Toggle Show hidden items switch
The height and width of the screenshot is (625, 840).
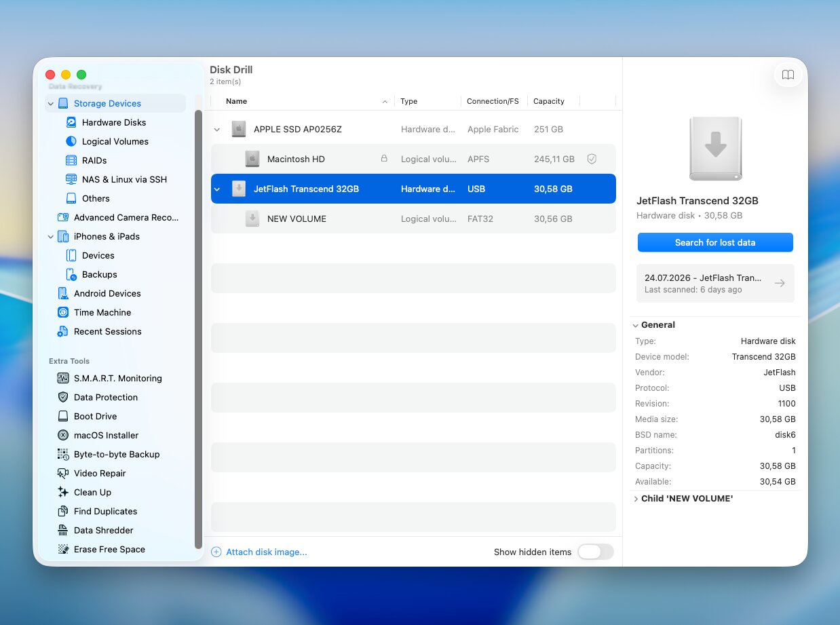[x=596, y=552]
